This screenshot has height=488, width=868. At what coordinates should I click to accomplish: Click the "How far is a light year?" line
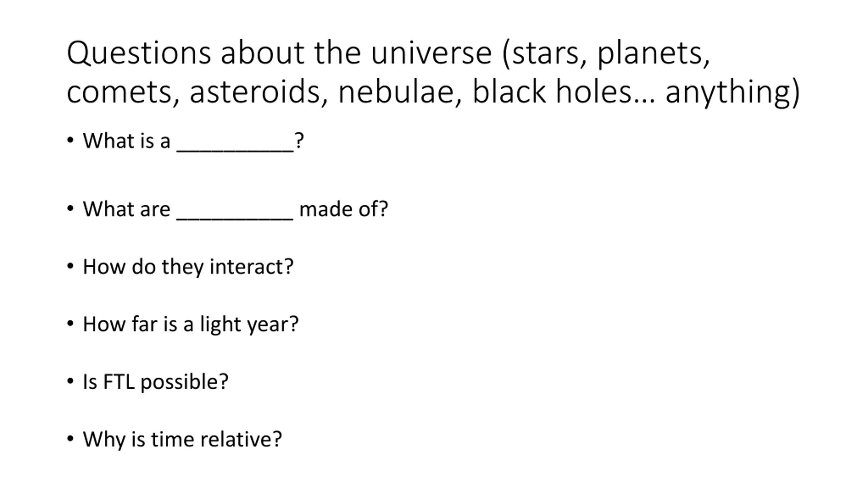click(191, 324)
